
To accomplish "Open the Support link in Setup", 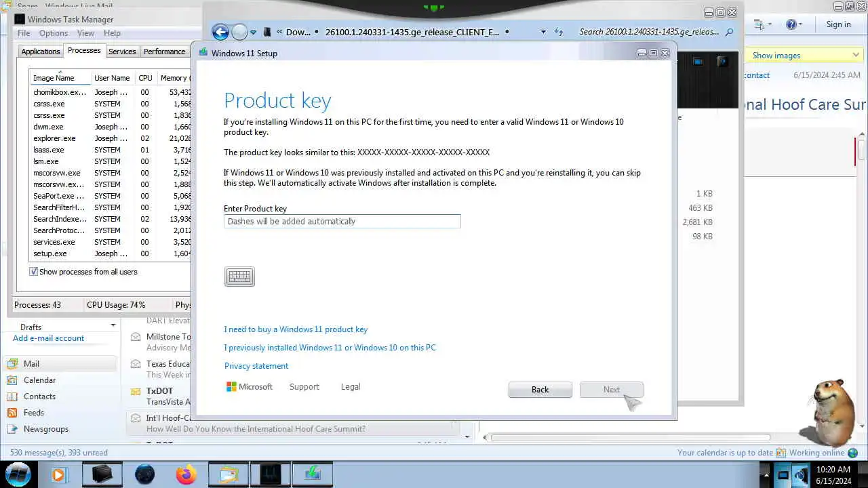I will point(304,387).
